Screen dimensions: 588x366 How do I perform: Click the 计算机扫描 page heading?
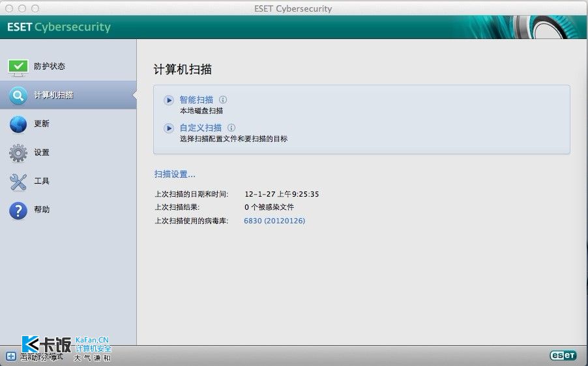183,69
